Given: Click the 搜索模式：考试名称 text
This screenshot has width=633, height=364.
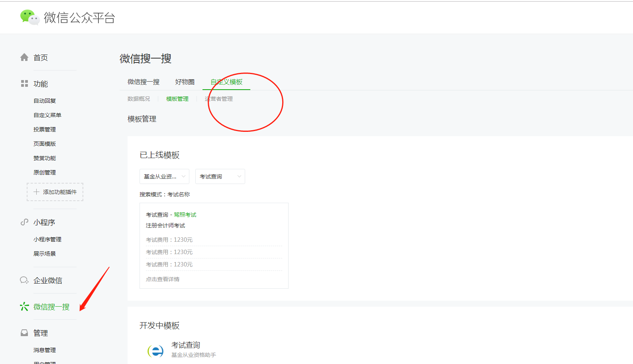Looking at the screenshot, I should (x=165, y=194).
